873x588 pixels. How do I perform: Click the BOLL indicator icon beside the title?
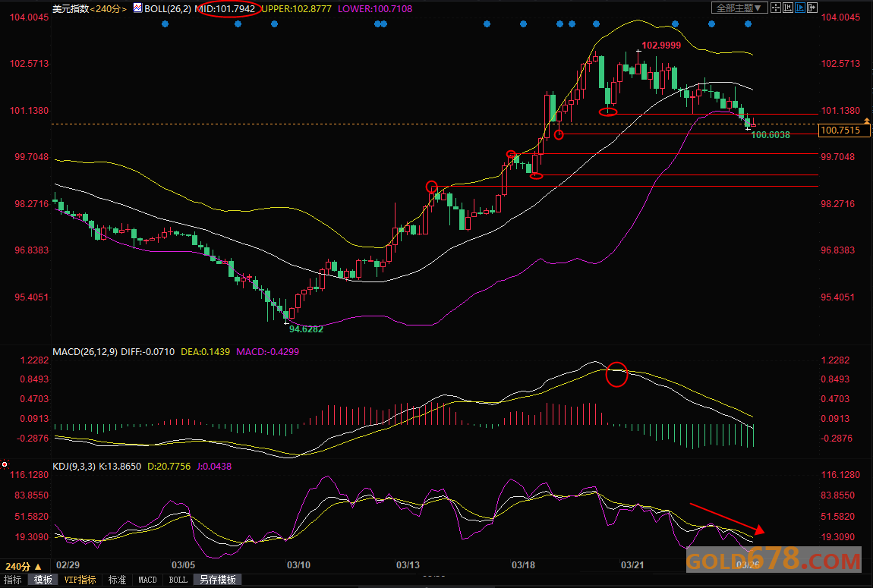[x=137, y=8]
